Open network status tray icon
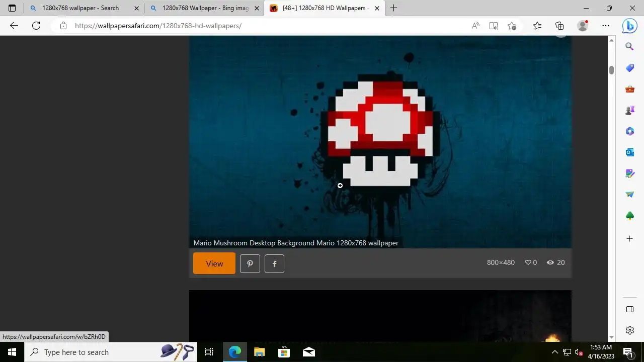Screen dimensions: 644x362 567,352
